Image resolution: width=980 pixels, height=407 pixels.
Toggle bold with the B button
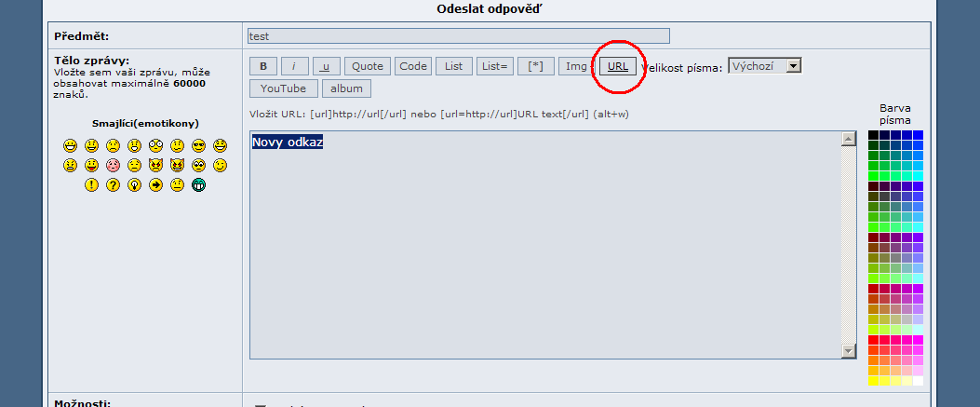tap(262, 66)
